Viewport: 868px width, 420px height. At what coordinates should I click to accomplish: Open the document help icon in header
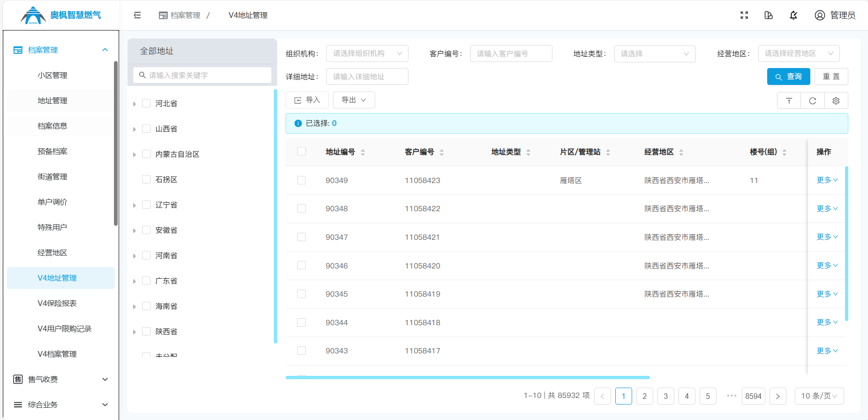[769, 15]
